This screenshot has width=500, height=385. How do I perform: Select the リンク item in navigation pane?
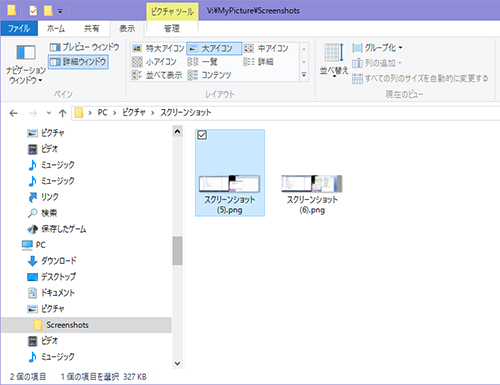pyautogui.click(x=44, y=197)
